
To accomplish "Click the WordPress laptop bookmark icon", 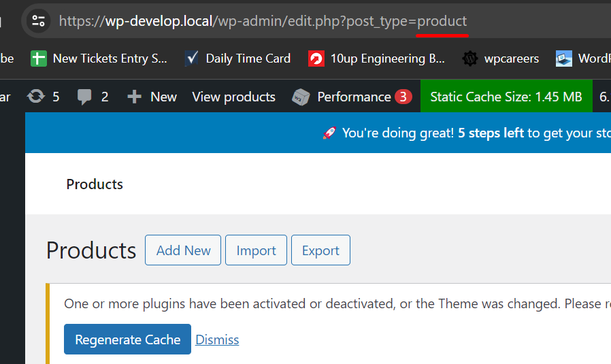I will point(564,59).
